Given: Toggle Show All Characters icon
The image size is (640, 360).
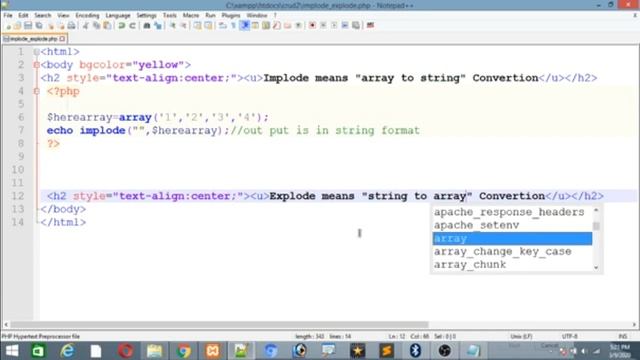Looking at the screenshot, I should [233, 26].
